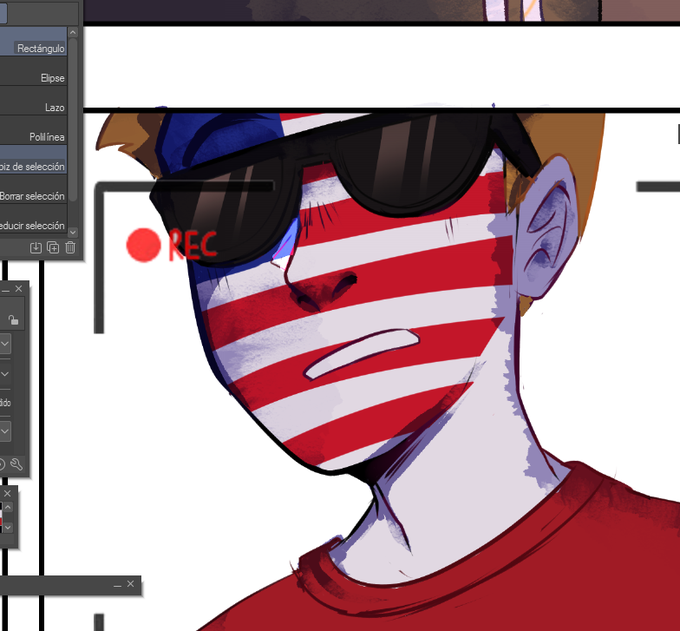The width and height of the screenshot is (680, 631).
Task: Select the 'piz de selección' sub tool
Action: 33,160
